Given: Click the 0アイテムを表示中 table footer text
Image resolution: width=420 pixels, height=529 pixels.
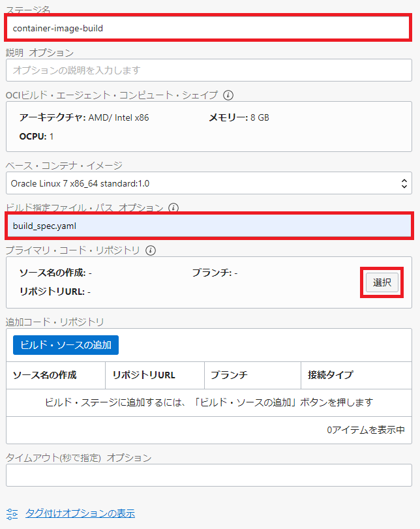Looking at the screenshot, I should (366, 431).
